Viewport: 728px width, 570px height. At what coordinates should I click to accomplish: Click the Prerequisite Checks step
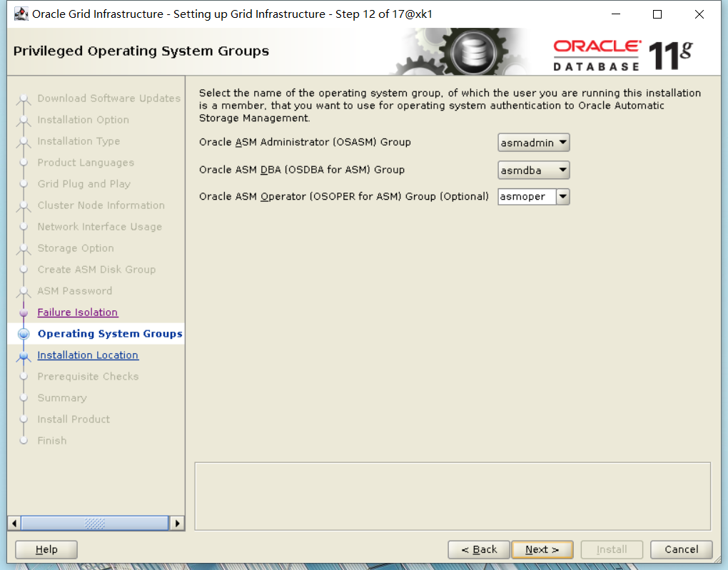click(x=89, y=377)
